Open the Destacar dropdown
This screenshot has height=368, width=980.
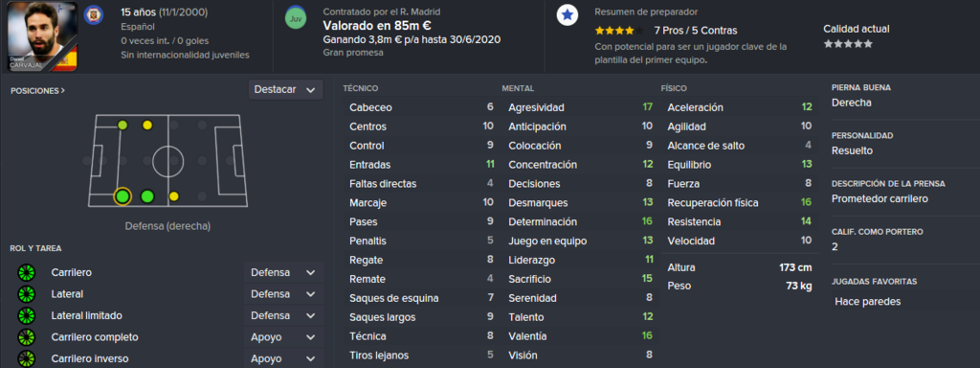click(285, 89)
